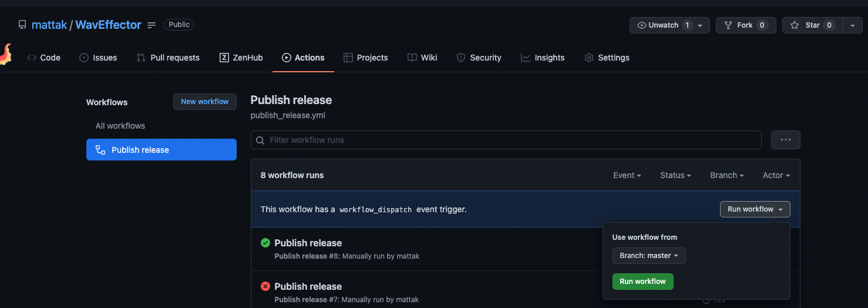
Task: Focus the Filter workflow runs field
Action: [506, 140]
